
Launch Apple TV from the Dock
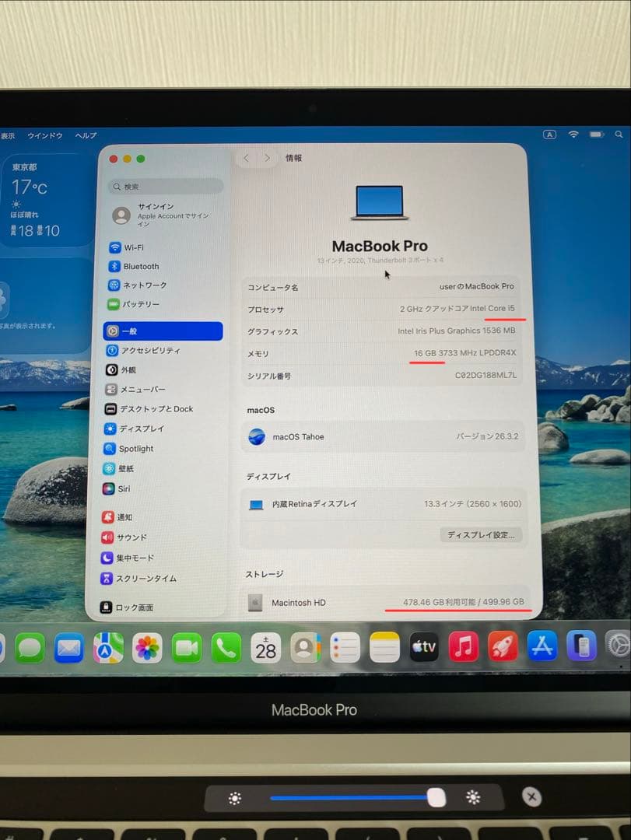pyautogui.click(x=424, y=647)
